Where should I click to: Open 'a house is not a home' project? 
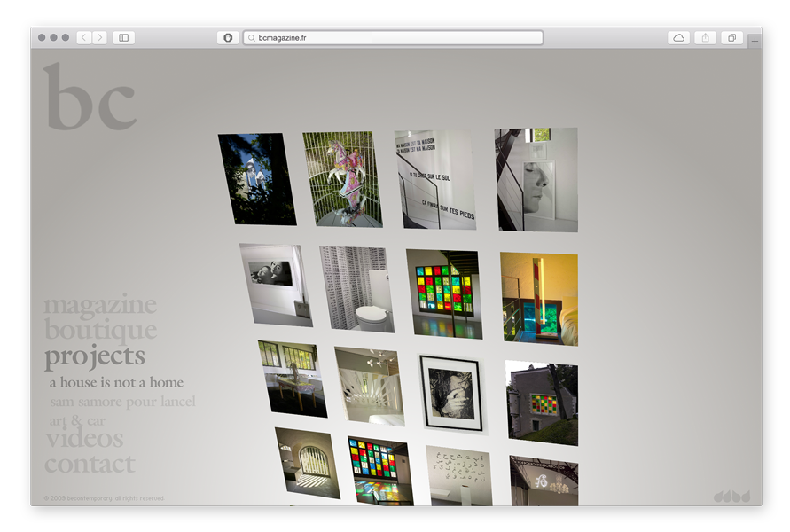[x=116, y=383]
